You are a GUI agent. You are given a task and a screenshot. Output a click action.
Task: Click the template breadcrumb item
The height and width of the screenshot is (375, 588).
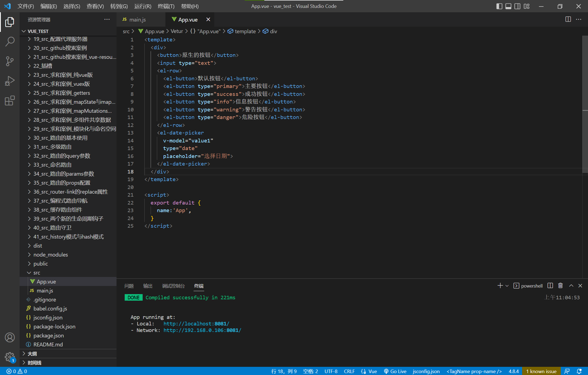242,31
